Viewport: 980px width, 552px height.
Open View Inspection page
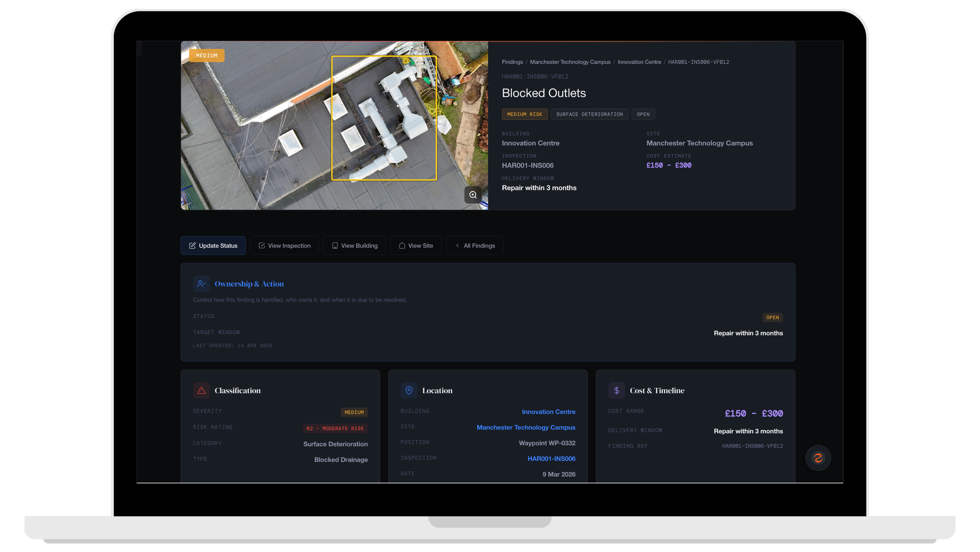coord(284,246)
